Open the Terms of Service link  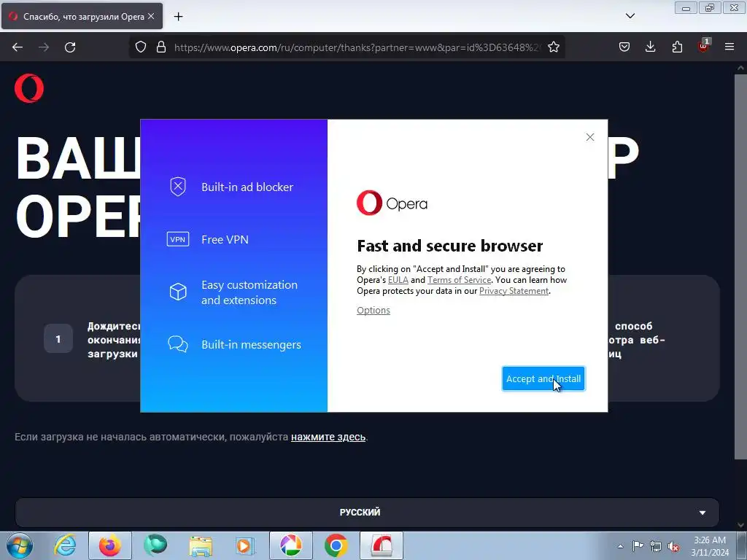click(x=459, y=280)
